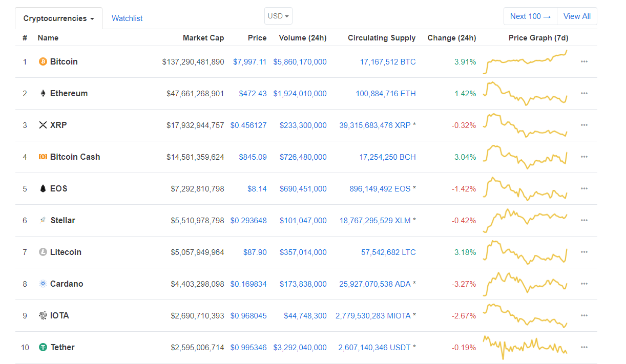Open the three-dot menu for Tether
This screenshot has width=626, height=364.
click(584, 347)
